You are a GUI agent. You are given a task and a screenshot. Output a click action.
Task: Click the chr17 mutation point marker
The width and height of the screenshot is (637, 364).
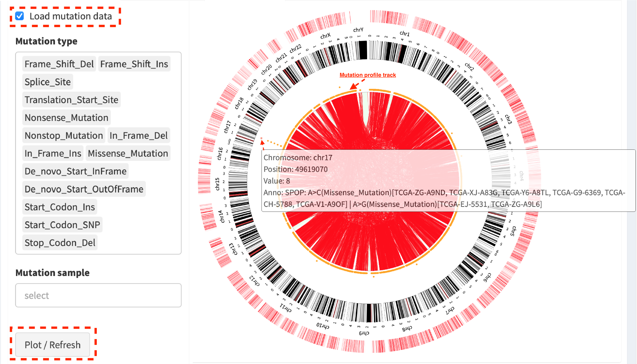261,138
